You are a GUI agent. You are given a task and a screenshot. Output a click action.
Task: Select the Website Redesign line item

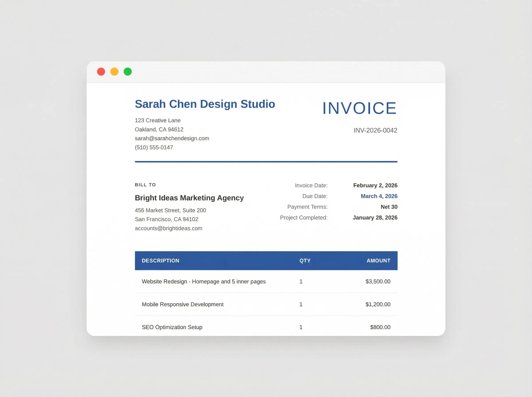204,281
